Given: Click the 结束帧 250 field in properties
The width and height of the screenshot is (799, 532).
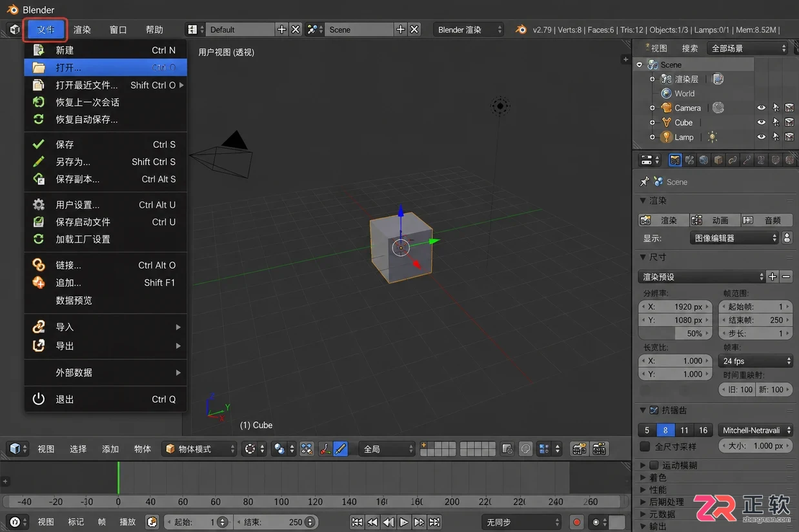Looking at the screenshot, I should pos(754,320).
